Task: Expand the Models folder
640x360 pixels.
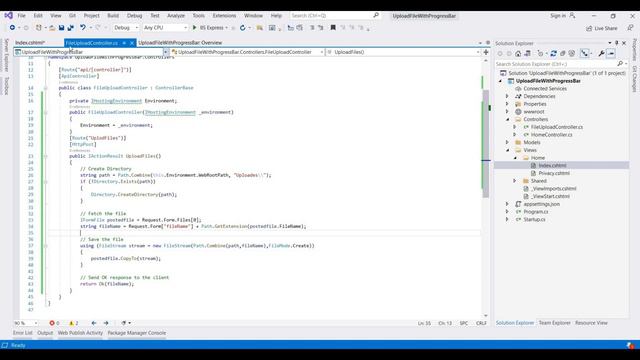Action: tap(507, 142)
